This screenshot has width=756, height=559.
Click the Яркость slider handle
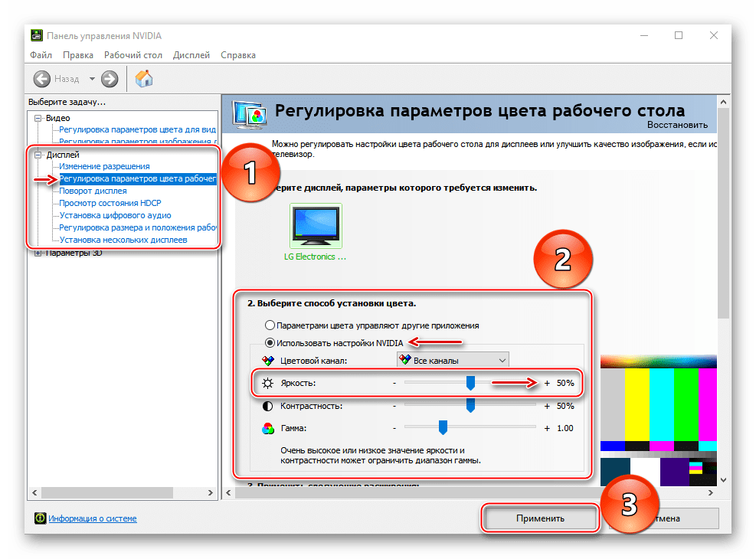(470, 383)
